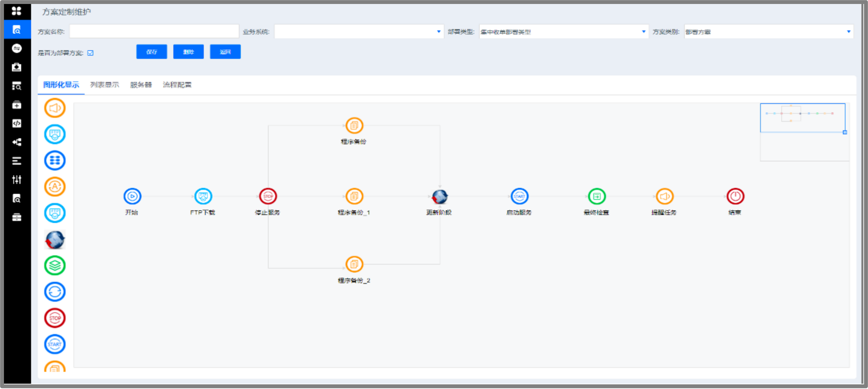This screenshot has height=389, width=868.
Task: Select the 结束 power node
Action: click(735, 196)
